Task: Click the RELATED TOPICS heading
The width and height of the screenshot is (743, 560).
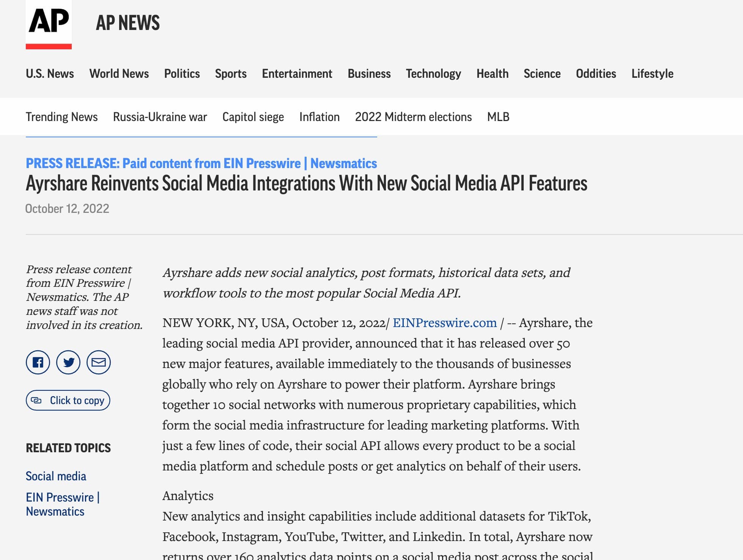Action: coord(68,448)
